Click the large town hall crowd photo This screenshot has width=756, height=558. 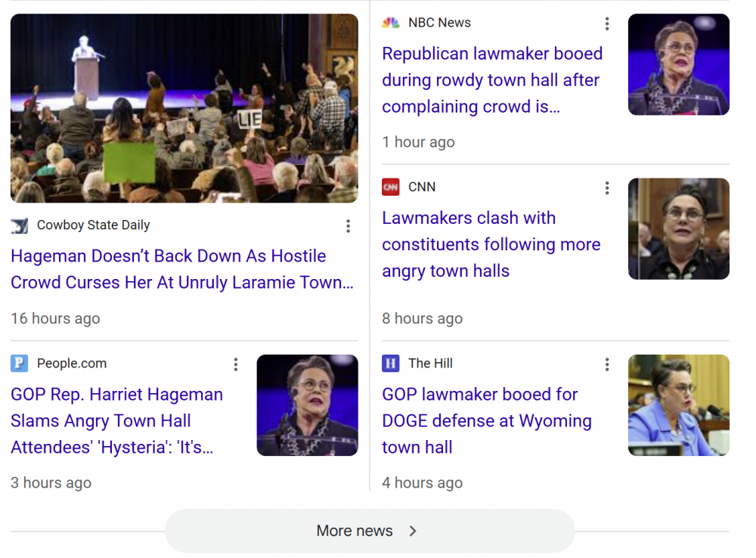pos(184,108)
